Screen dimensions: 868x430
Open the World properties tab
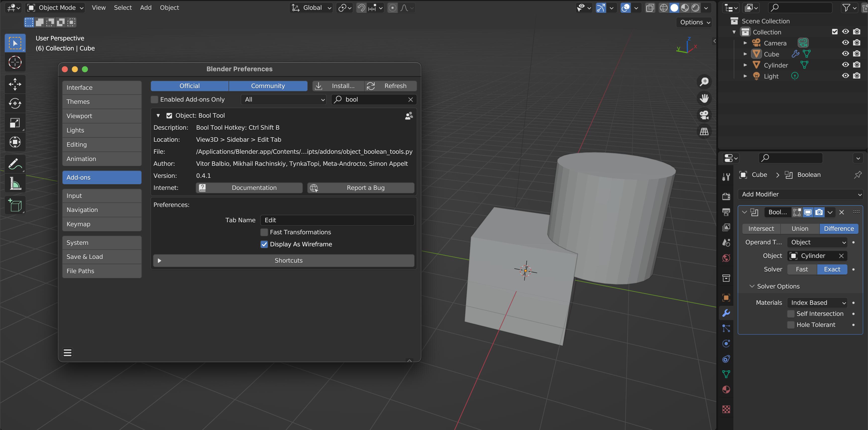click(726, 258)
